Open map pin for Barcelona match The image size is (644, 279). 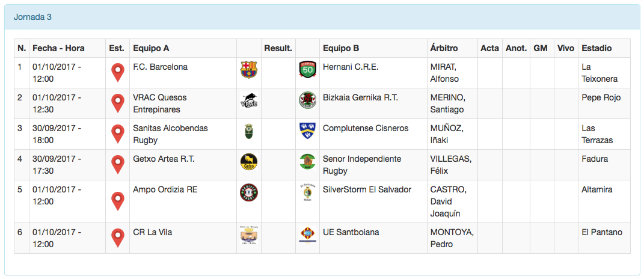118,73
